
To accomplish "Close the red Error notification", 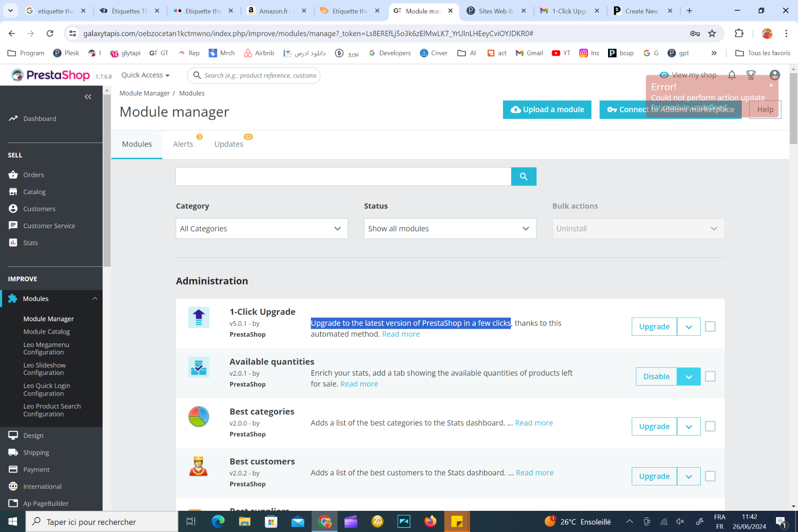I will [x=771, y=85].
